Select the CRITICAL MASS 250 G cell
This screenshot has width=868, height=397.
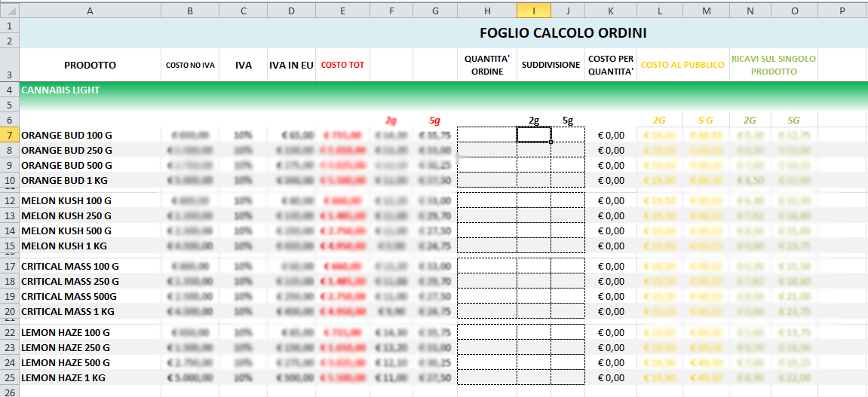point(90,281)
